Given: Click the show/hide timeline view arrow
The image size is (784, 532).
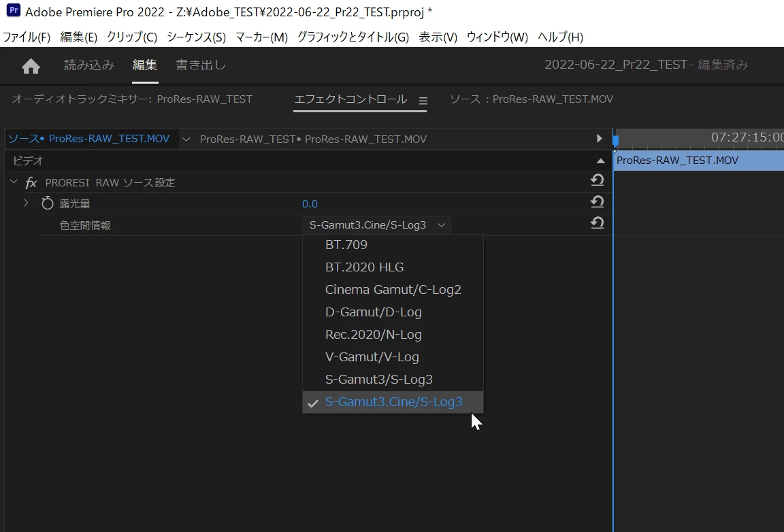Looking at the screenshot, I should [599, 139].
